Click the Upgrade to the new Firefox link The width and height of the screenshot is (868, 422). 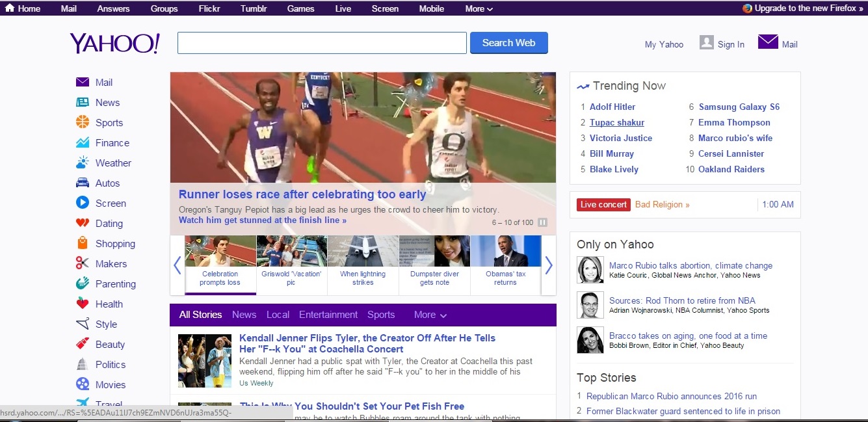(x=809, y=8)
